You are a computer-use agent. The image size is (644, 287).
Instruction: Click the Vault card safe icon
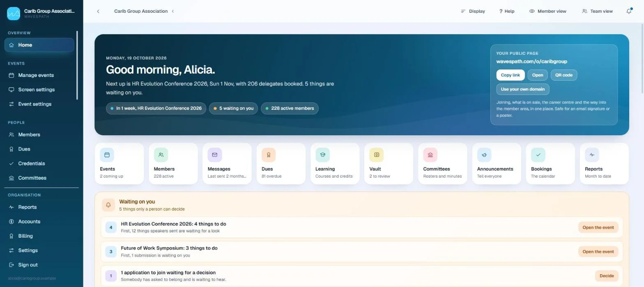pyautogui.click(x=376, y=155)
